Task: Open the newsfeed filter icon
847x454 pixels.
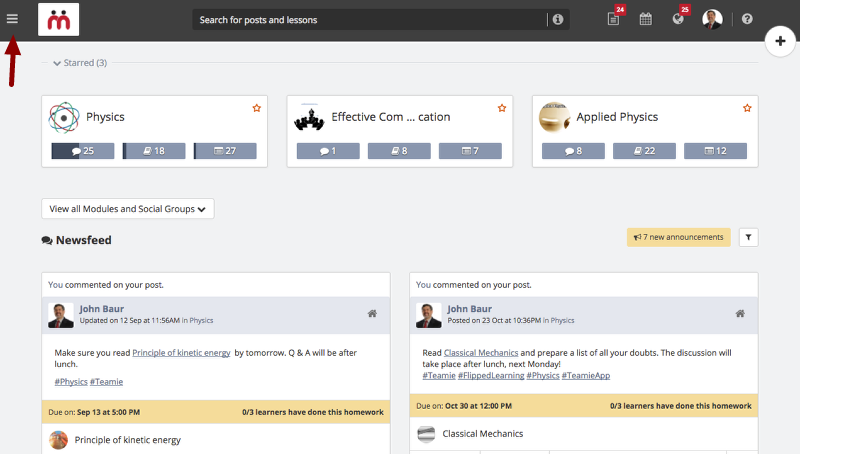Action: (748, 237)
